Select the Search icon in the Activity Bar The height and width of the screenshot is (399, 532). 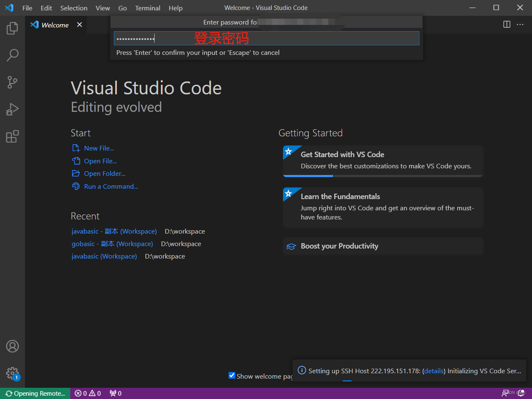(12, 55)
